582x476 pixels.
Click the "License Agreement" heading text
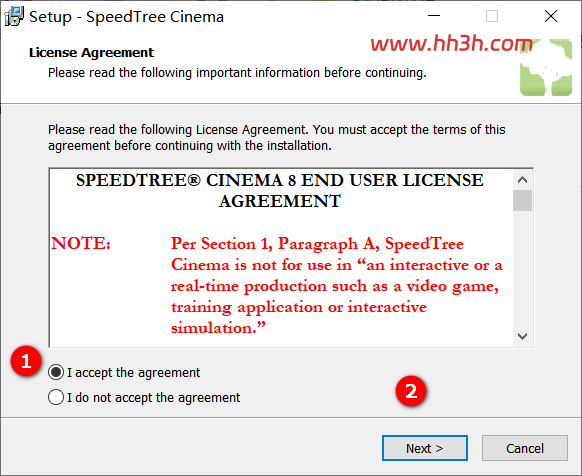(91, 53)
